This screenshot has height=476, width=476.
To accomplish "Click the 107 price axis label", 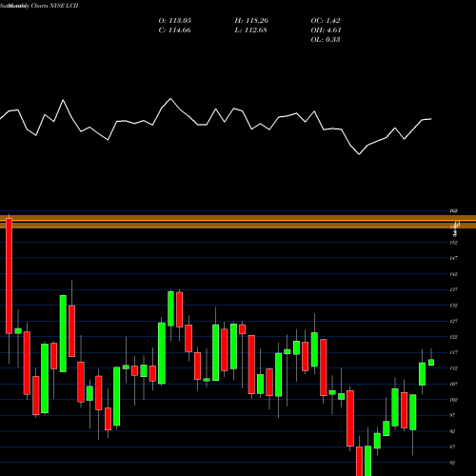I will (453, 384).
